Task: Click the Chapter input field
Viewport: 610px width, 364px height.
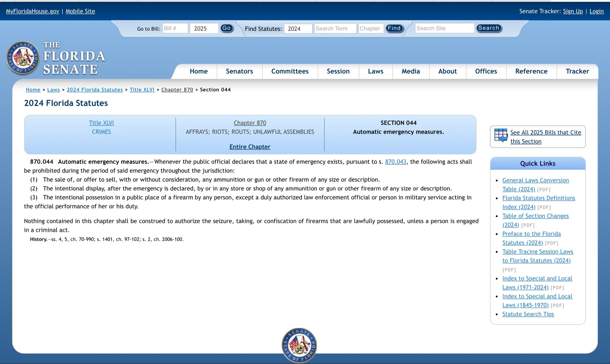Action: point(371,29)
